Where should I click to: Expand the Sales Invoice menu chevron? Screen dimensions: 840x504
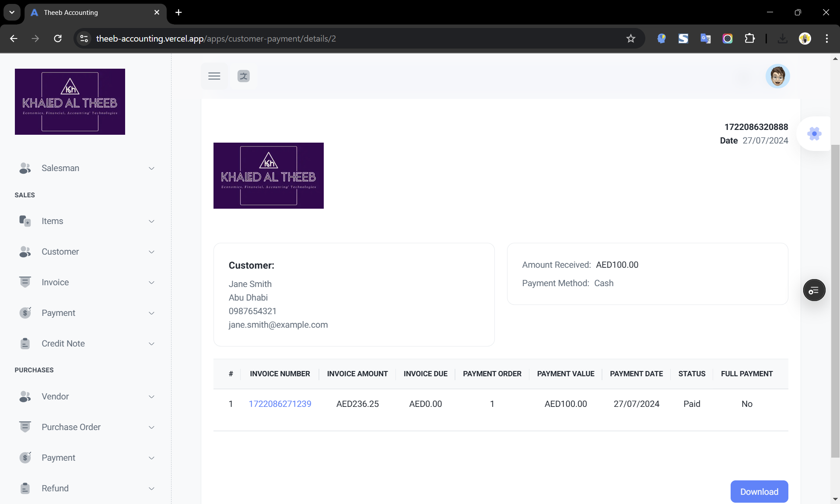(x=151, y=283)
